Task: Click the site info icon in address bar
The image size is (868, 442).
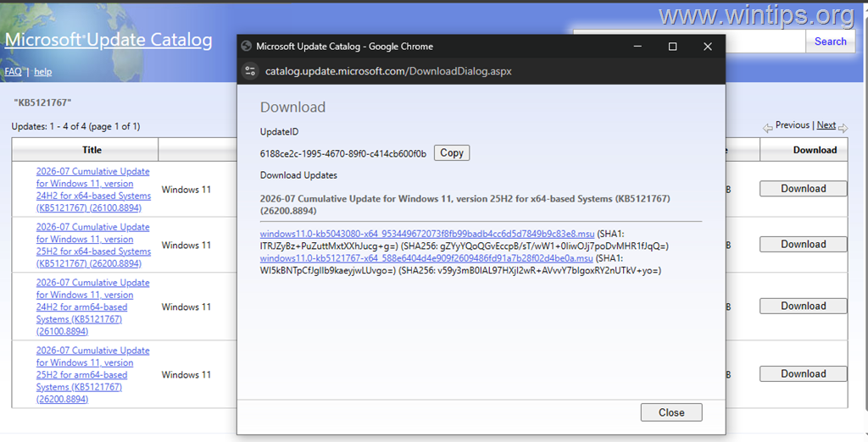Action: (x=250, y=71)
